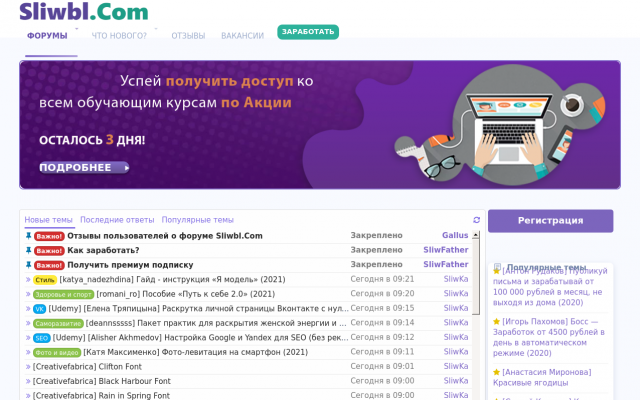Image resolution: width=640 pixels, height=400 pixels.
Task: Click the Важно! badge on Как заработать?
Action: (49, 251)
